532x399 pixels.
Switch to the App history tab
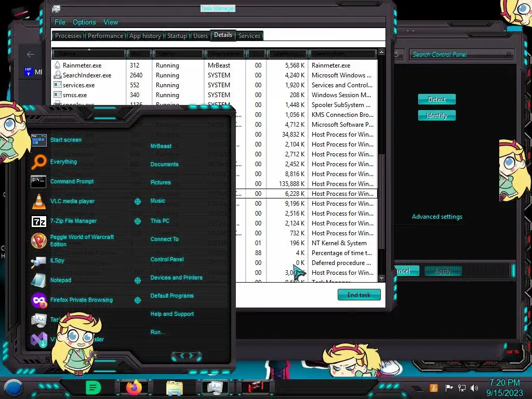(x=145, y=36)
